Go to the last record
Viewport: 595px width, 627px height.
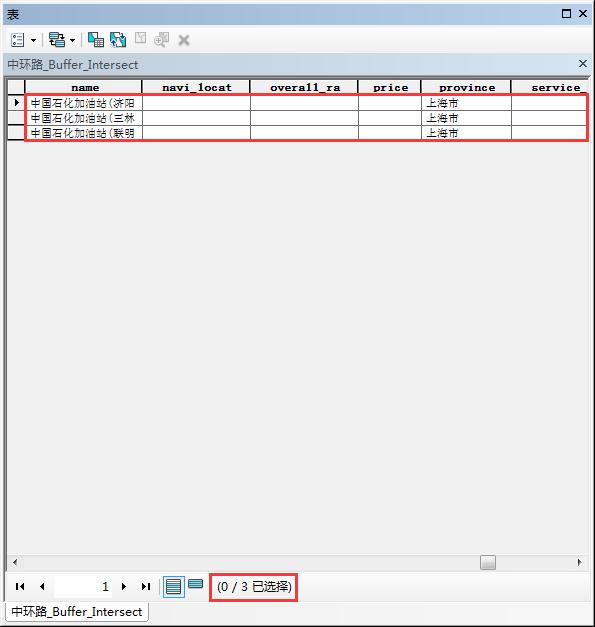(146, 587)
